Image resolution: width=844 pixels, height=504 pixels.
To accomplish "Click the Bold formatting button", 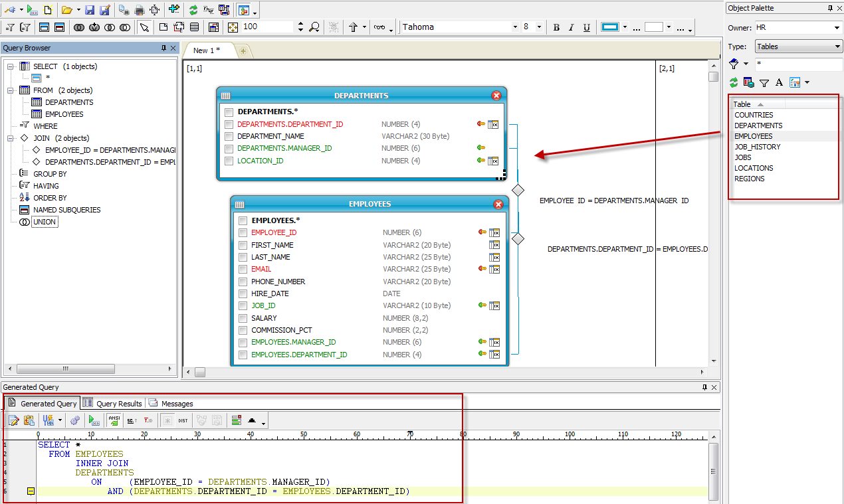I will pos(556,27).
